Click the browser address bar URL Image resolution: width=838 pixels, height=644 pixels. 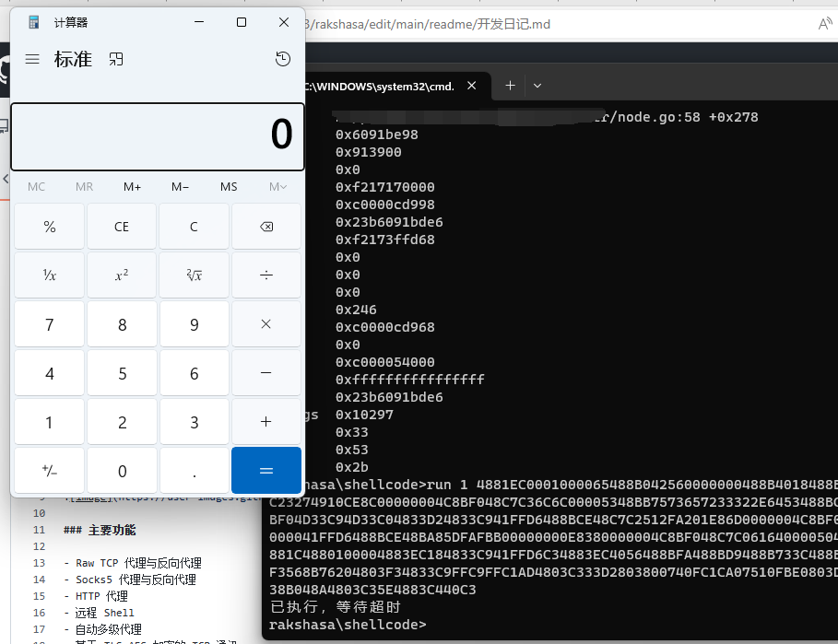pos(428,24)
